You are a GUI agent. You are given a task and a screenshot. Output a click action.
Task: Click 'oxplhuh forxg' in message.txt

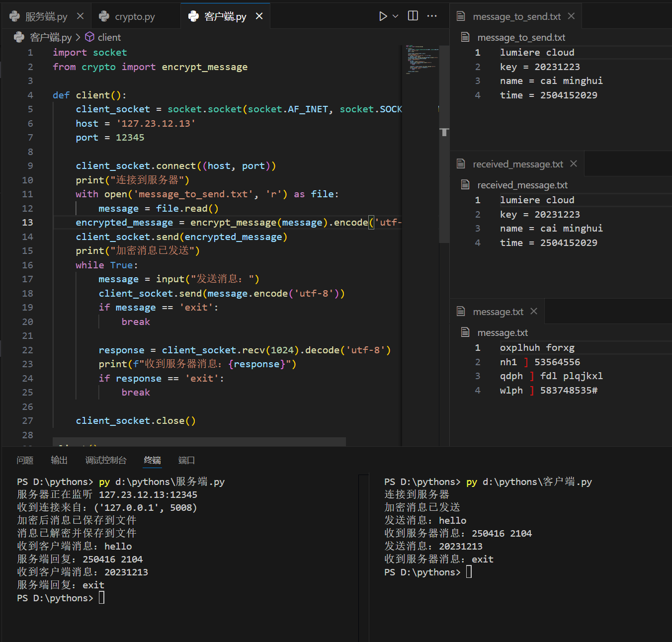pyautogui.click(x=537, y=348)
